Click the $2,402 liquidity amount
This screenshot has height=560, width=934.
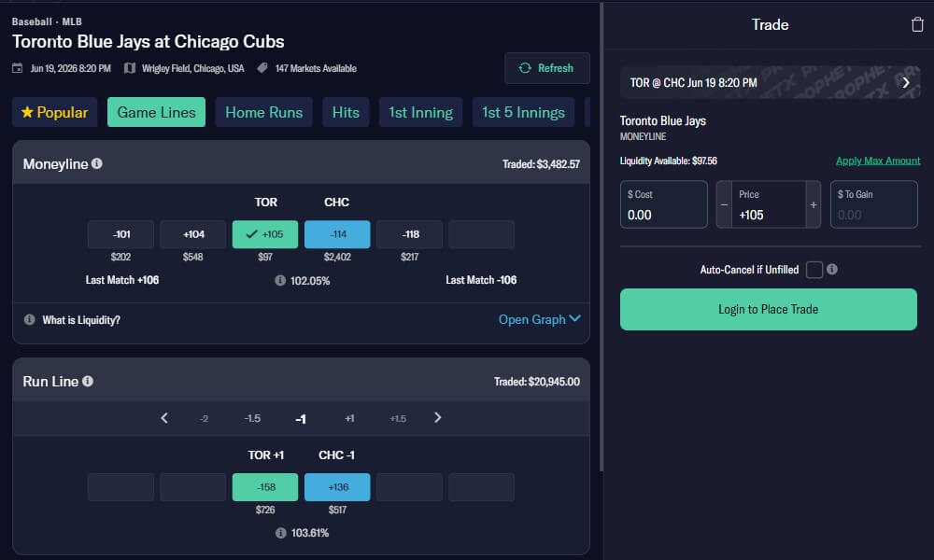(x=337, y=257)
